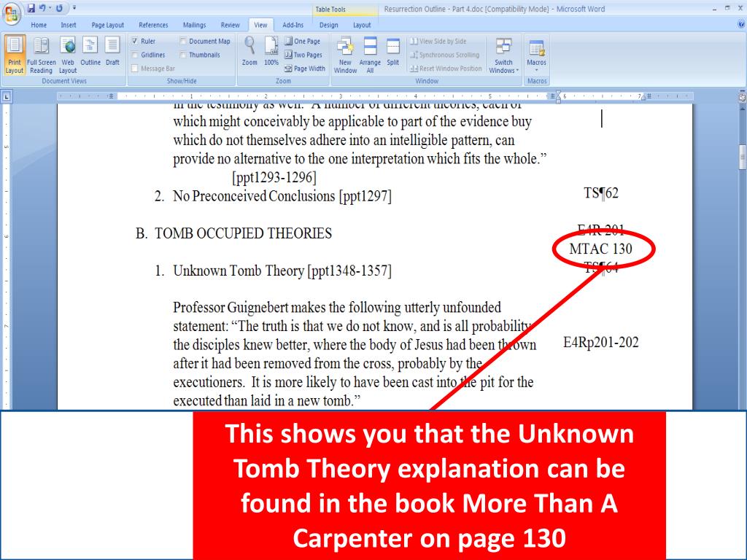The width and height of the screenshot is (747, 560).
Task: Undo last action in Quick Access toolbar
Action: click(x=42, y=8)
